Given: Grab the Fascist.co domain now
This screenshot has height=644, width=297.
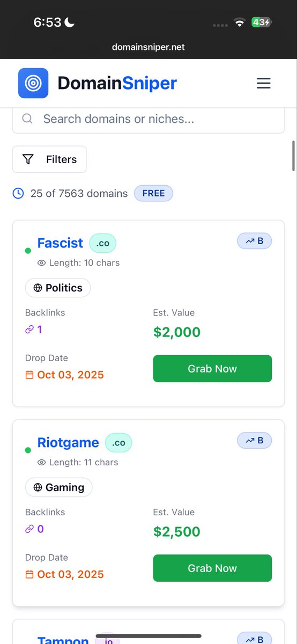Looking at the screenshot, I should (212, 369).
